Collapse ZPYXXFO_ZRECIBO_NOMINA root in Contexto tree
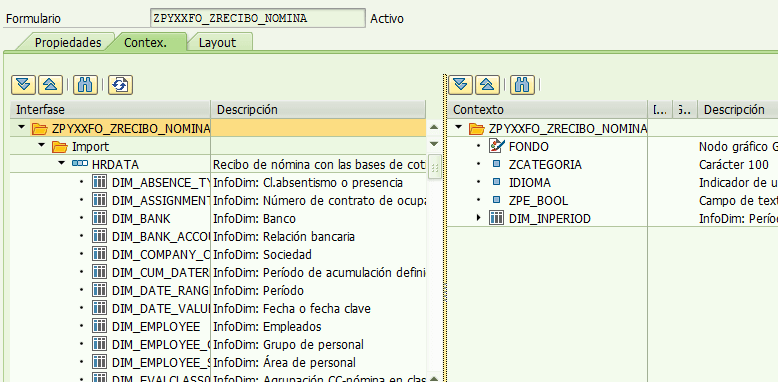The height and width of the screenshot is (382, 778). [x=458, y=127]
